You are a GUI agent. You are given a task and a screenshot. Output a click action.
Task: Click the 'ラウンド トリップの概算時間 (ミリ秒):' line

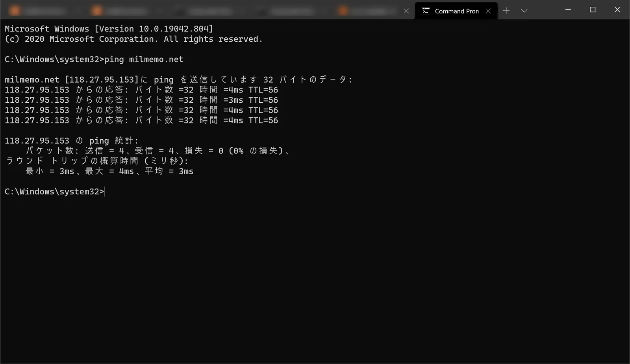(97, 161)
